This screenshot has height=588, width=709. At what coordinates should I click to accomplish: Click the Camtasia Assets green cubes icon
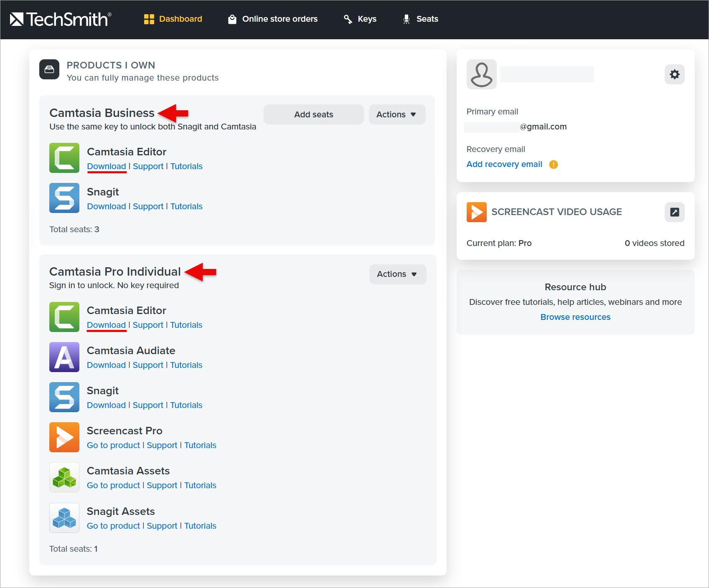click(64, 477)
